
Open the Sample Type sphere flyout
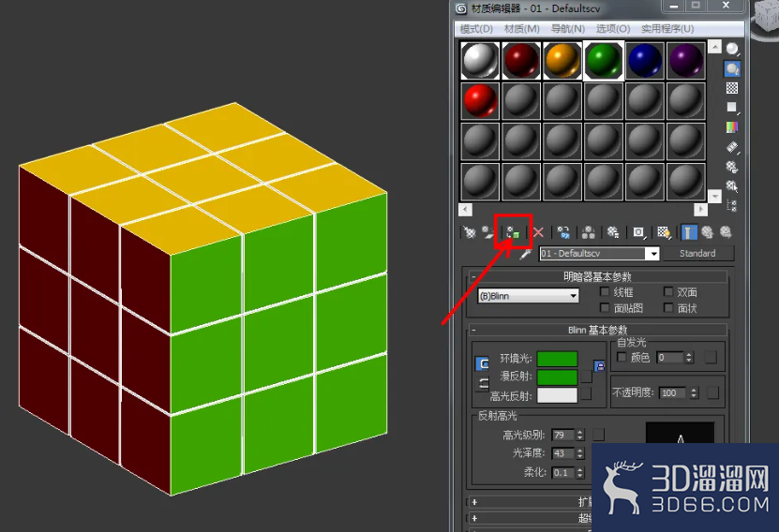coord(732,49)
